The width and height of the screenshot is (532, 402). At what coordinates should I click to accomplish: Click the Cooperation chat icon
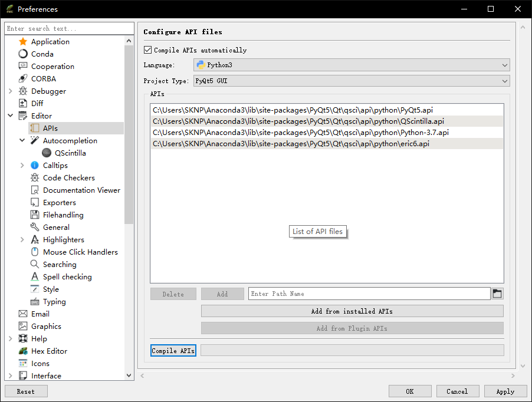[23, 67]
